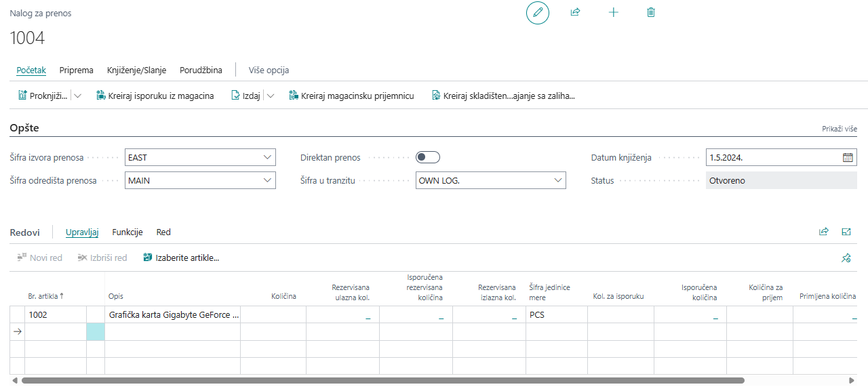The height and width of the screenshot is (391, 868).
Task: Click the plus icon to create new
Action: 614,13
